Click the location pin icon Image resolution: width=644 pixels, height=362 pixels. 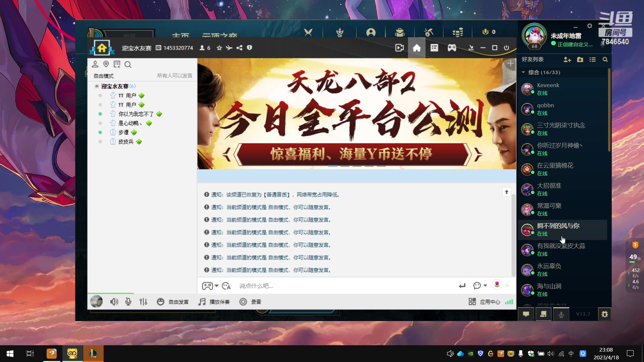[106, 64]
